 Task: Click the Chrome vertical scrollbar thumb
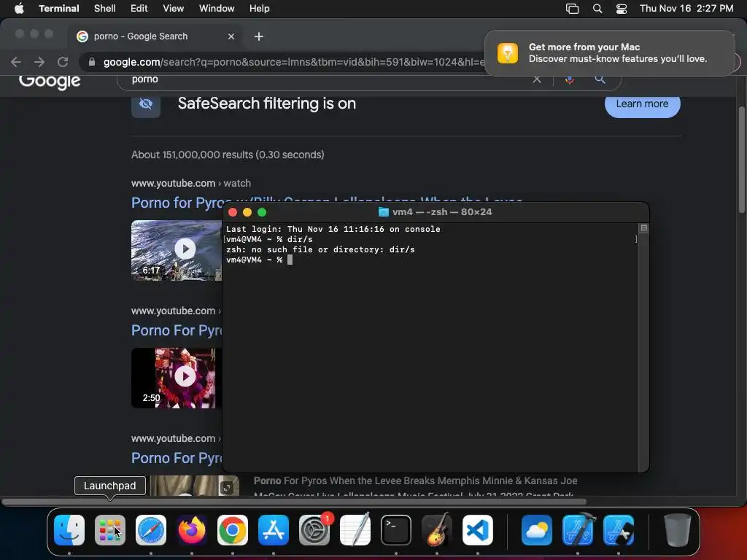742,160
